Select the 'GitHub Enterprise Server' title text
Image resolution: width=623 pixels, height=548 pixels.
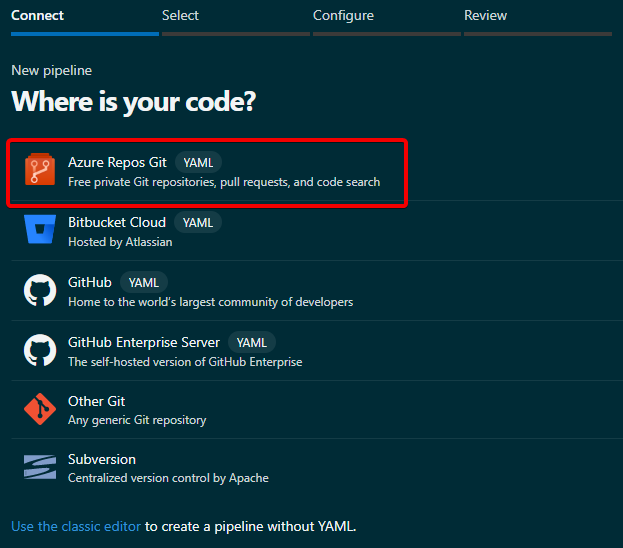click(144, 342)
